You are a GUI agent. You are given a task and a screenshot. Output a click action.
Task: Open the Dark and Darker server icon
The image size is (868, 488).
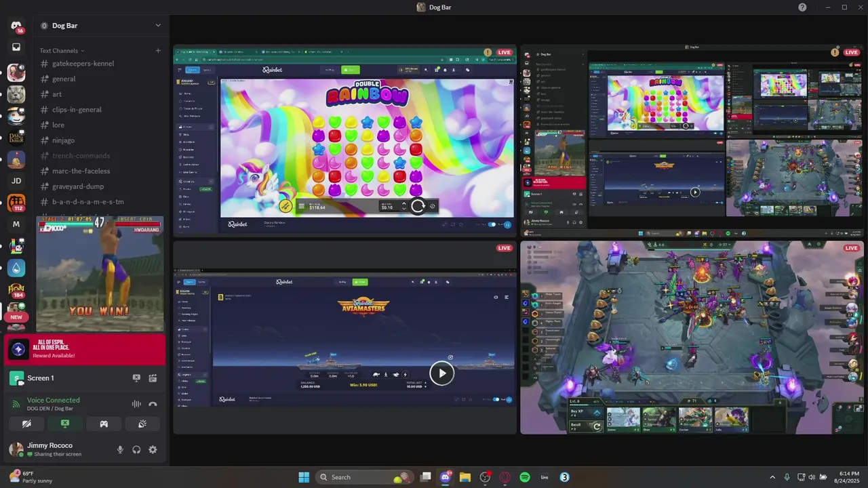(x=16, y=138)
